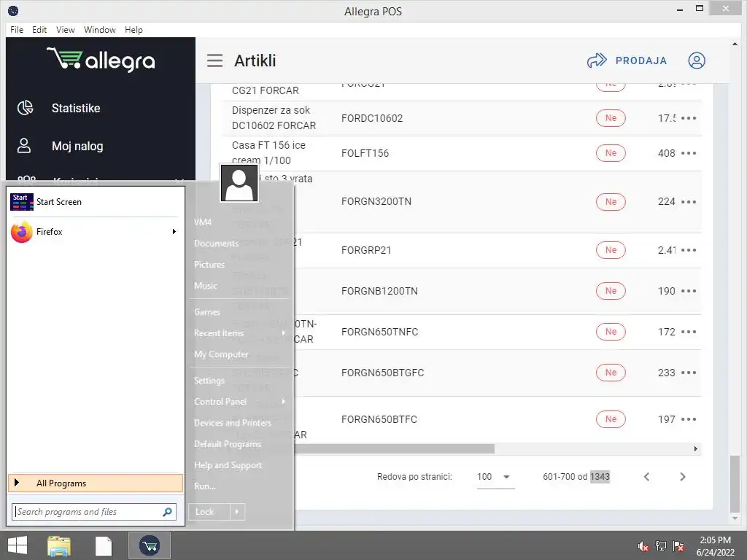The height and width of the screenshot is (560, 747).
Task: Click the FORGN3200TN code cell
Action: (x=376, y=201)
